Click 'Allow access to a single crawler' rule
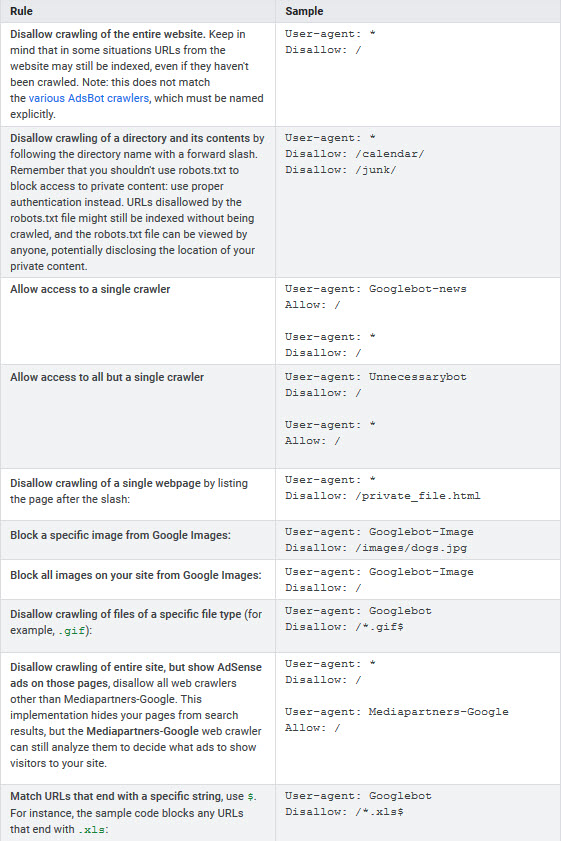 click(x=90, y=289)
